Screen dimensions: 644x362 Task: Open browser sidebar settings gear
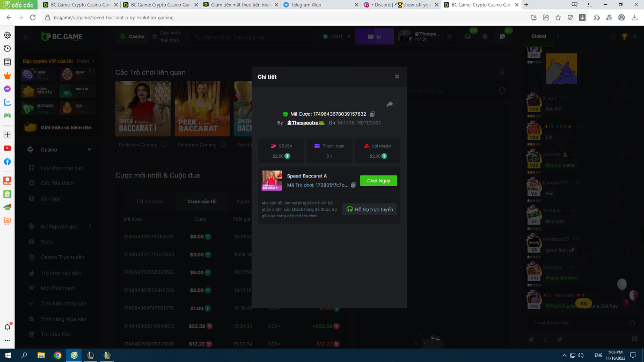click(x=8, y=35)
